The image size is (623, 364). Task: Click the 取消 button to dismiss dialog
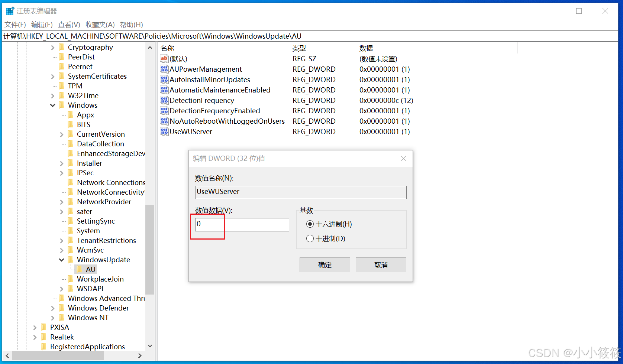pos(381,265)
